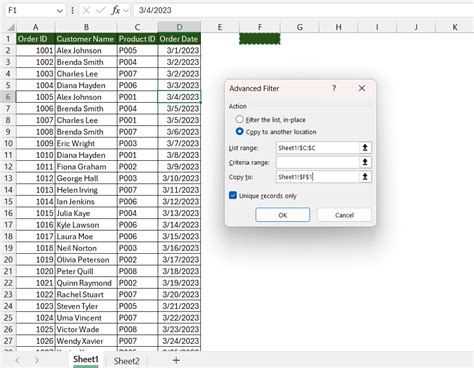Select row 13 header
Viewport: 474px width, 368px height.
[8, 178]
